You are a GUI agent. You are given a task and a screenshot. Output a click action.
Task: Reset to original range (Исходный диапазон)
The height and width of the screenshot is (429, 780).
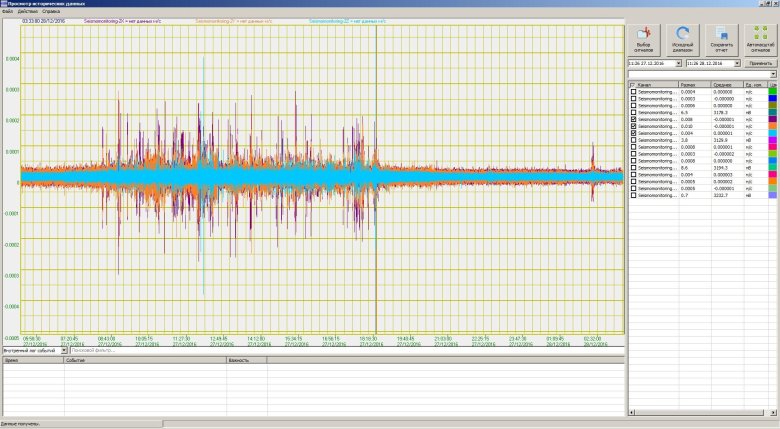(x=683, y=40)
